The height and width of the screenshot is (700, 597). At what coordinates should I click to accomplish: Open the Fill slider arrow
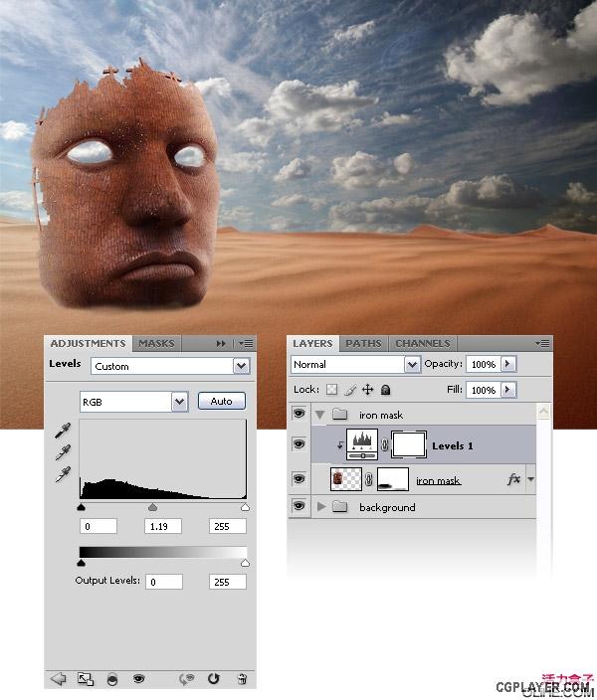pyautogui.click(x=507, y=390)
